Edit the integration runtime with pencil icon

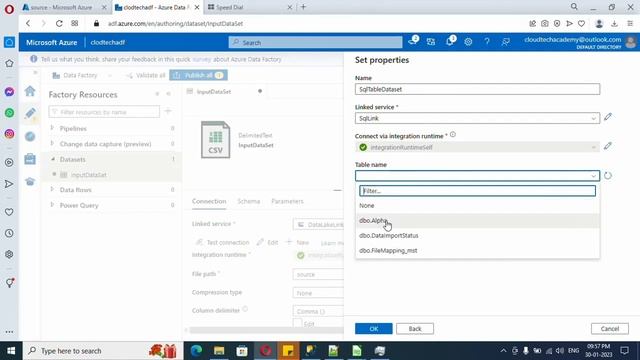pos(608,146)
